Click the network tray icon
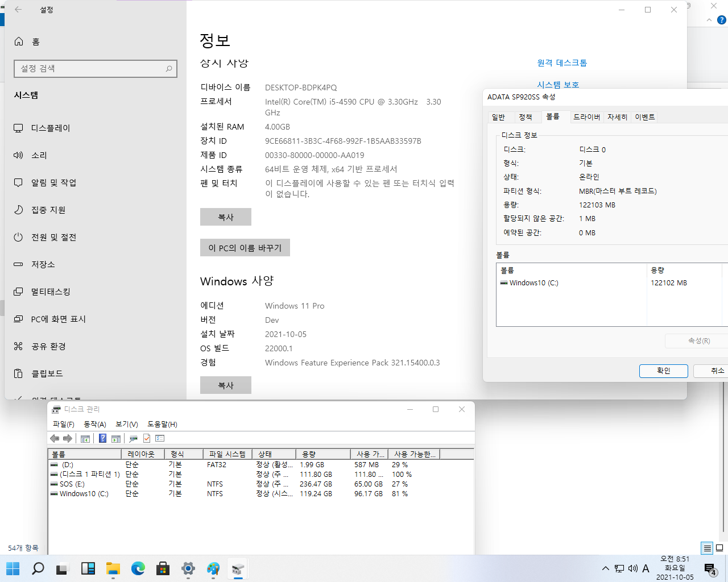The image size is (728, 582). [619, 568]
